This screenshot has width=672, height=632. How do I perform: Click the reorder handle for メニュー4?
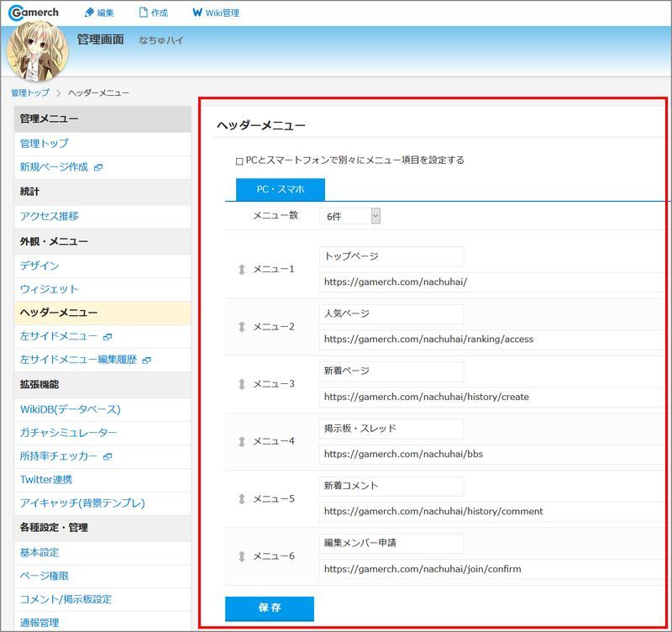242,441
